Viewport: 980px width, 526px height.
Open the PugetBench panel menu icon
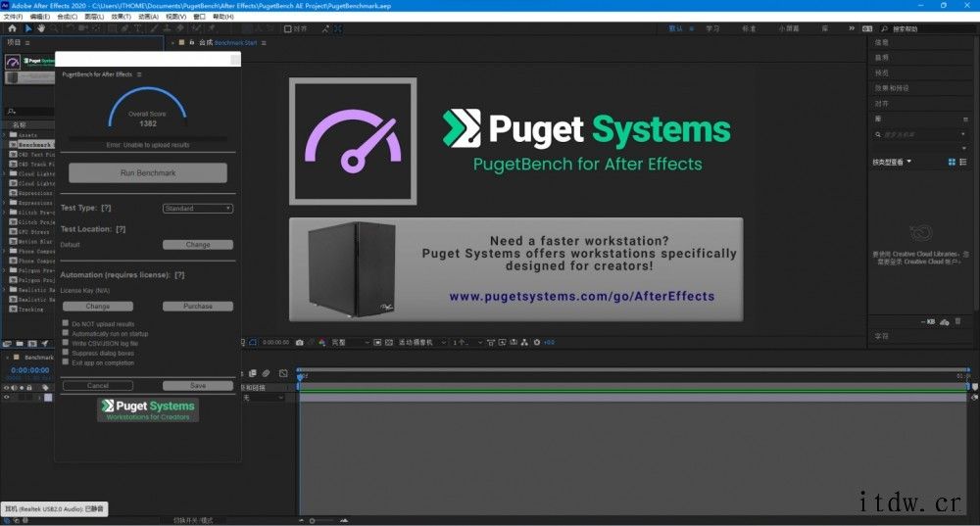click(x=139, y=74)
